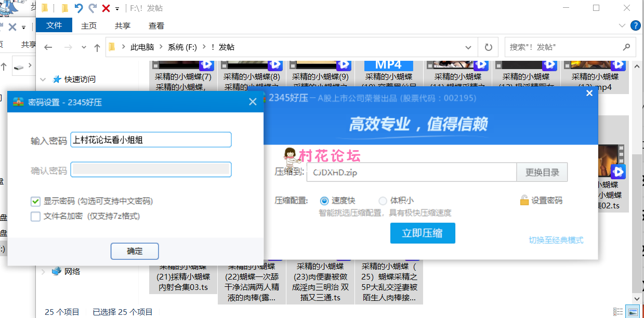Viewport: 644px width, 318px height.
Task: Click the 设置密码 lock link
Action: (541, 201)
